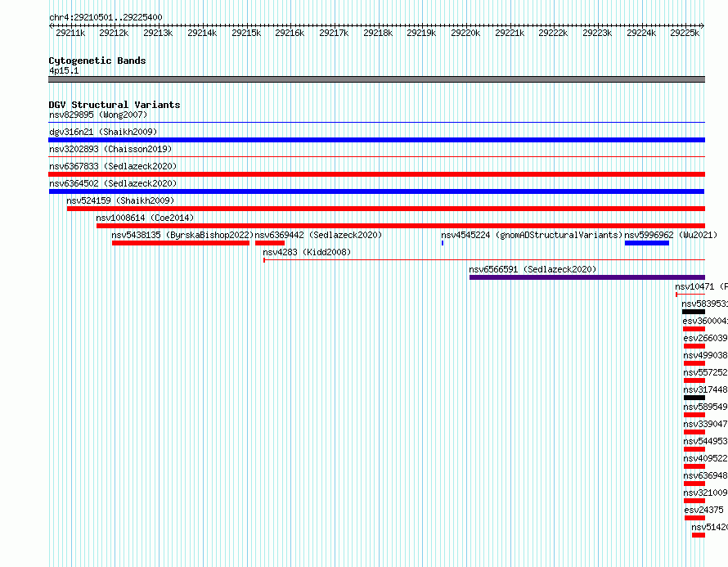Open variant nsv1008614 (Coe2014) label
The height and width of the screenshot is (567, 728).
(x=145, y=218)
